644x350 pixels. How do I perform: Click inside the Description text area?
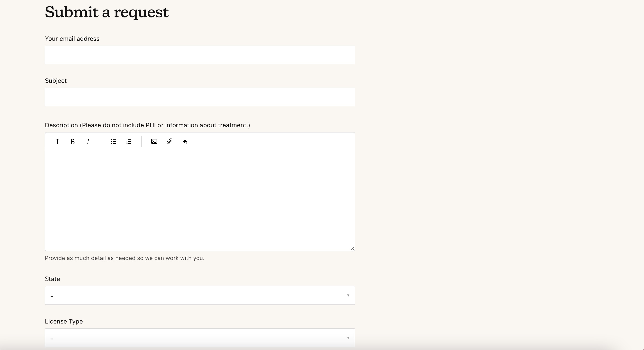pos(200,200)
